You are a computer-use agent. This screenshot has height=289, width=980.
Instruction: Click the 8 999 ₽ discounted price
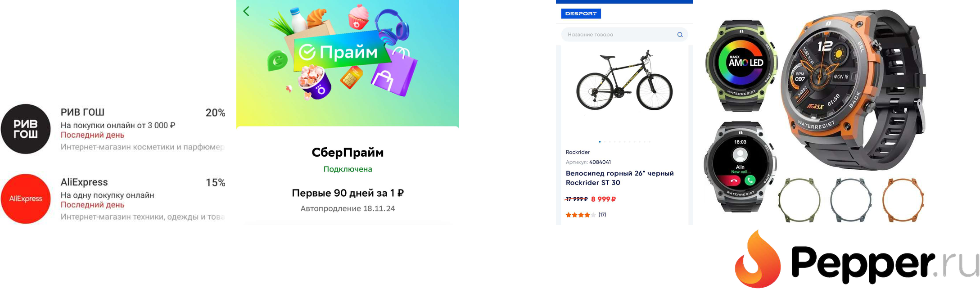603,199
